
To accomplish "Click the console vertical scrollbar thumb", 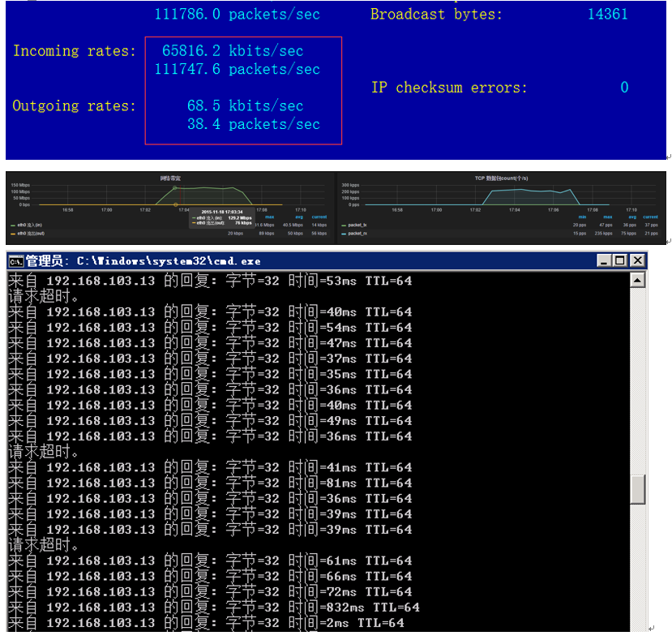I will [x=638, y=488].
